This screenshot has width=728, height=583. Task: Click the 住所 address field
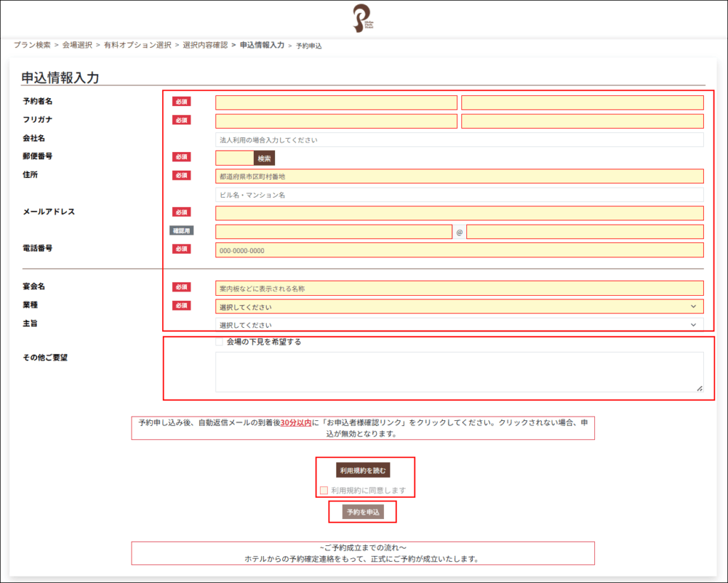tap(459, 176)
